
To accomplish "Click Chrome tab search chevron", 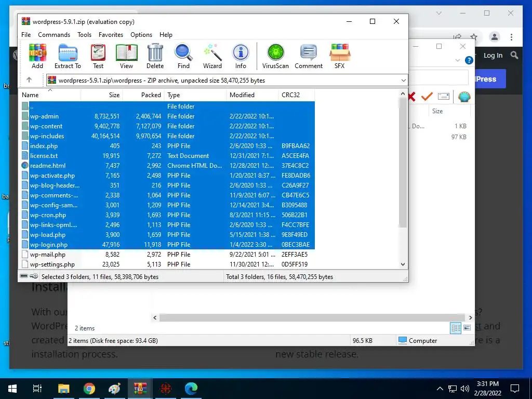I will click(x=438, y=13).
